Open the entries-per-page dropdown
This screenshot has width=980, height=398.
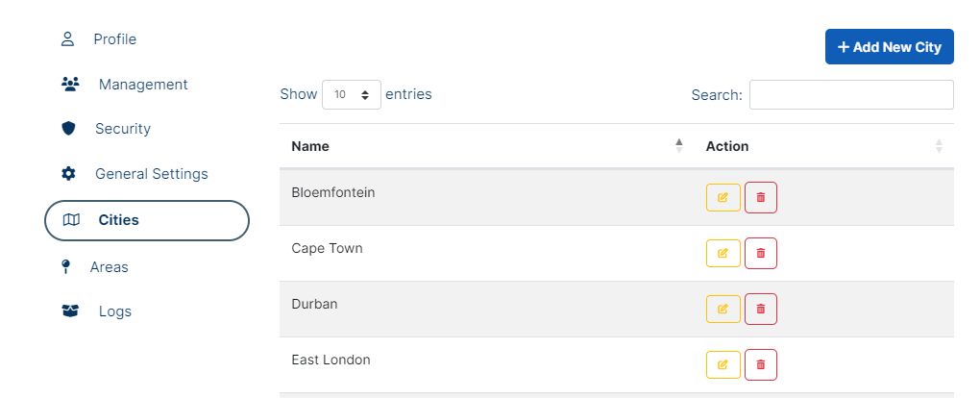[x=352, y=94]
